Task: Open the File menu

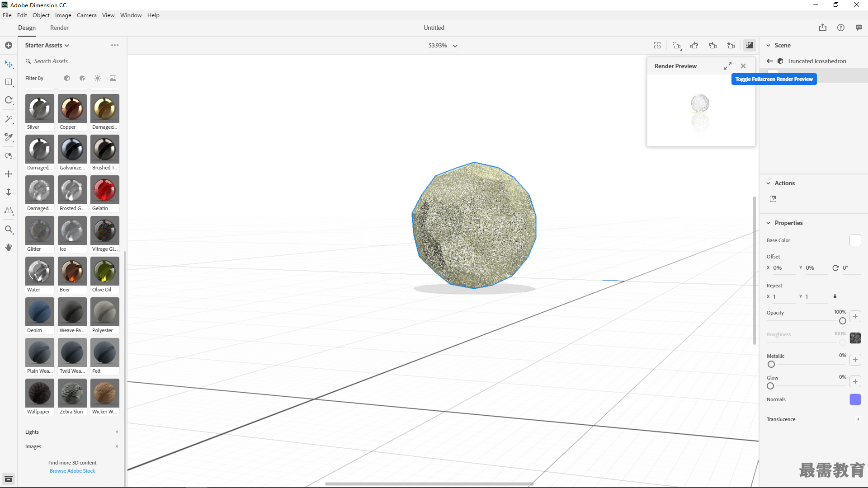Action: (x=7, y=15)
